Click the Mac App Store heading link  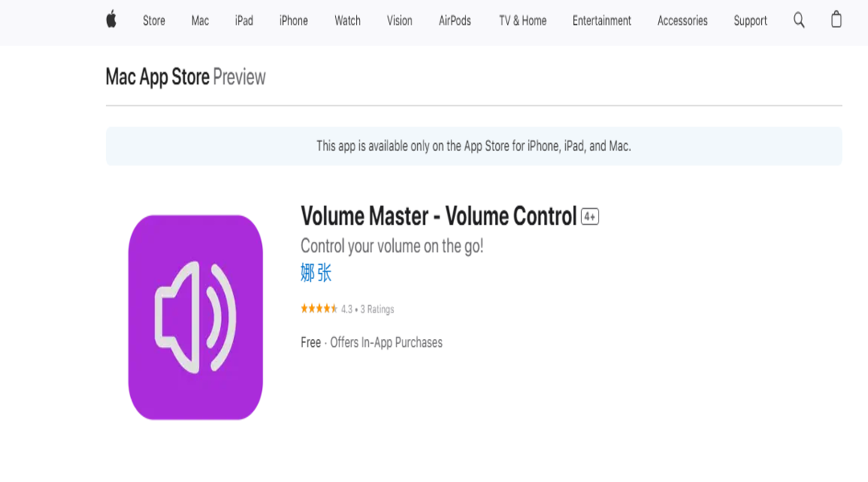click(158, 77)
